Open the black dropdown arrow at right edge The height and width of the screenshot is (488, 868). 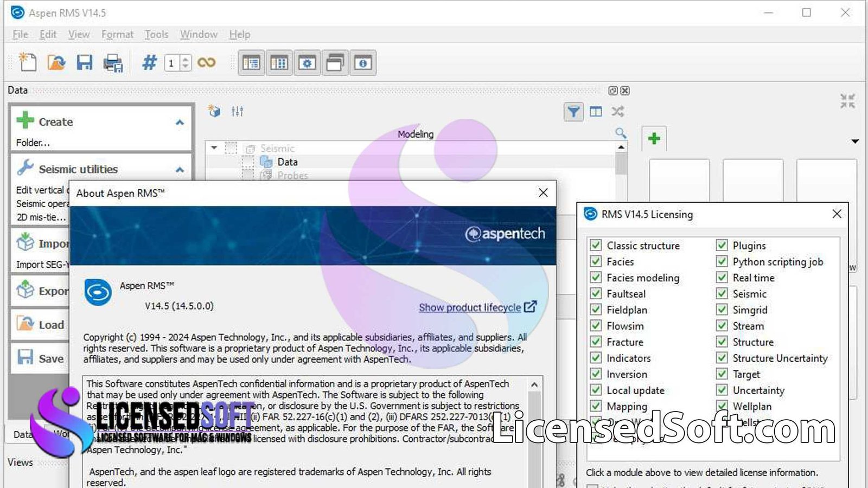(x=855, y=141)
